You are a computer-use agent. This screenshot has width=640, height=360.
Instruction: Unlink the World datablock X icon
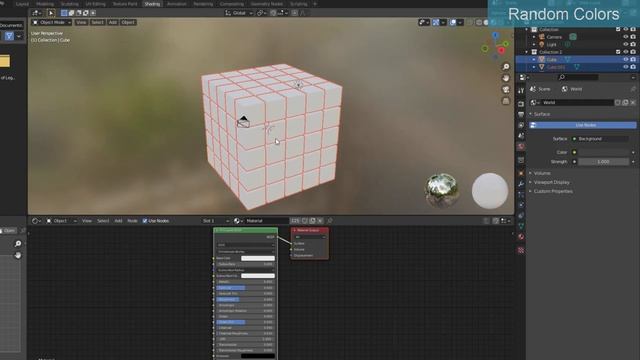[633, 102]
